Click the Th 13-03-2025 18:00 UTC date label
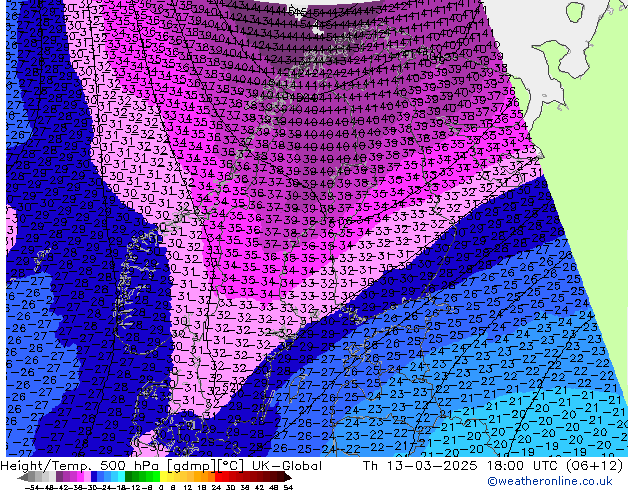The width and height of the screenshot is (634, 490). coord(462,466)
